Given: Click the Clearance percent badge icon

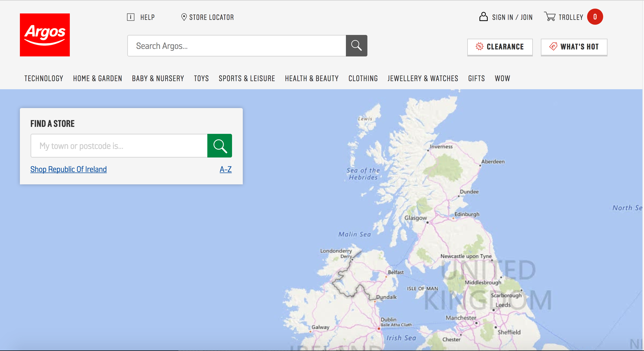Looking at the screenshot, I should (480, 46).
